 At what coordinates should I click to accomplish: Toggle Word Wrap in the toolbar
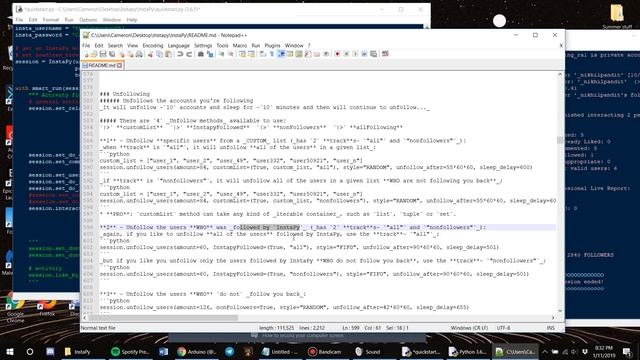(263, 54)
